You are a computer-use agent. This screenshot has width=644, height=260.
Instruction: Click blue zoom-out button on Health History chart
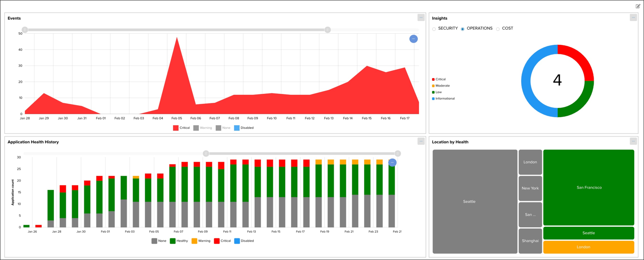coord(392,163)
